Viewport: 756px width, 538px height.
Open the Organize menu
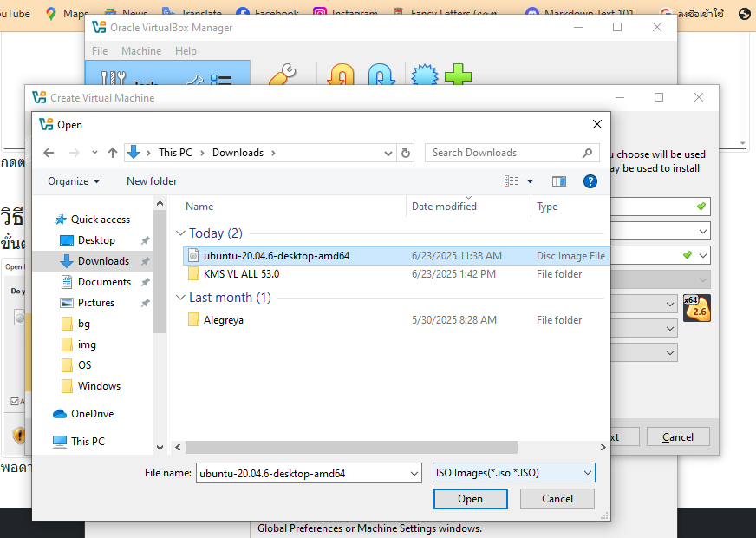(x=74, y=181)
